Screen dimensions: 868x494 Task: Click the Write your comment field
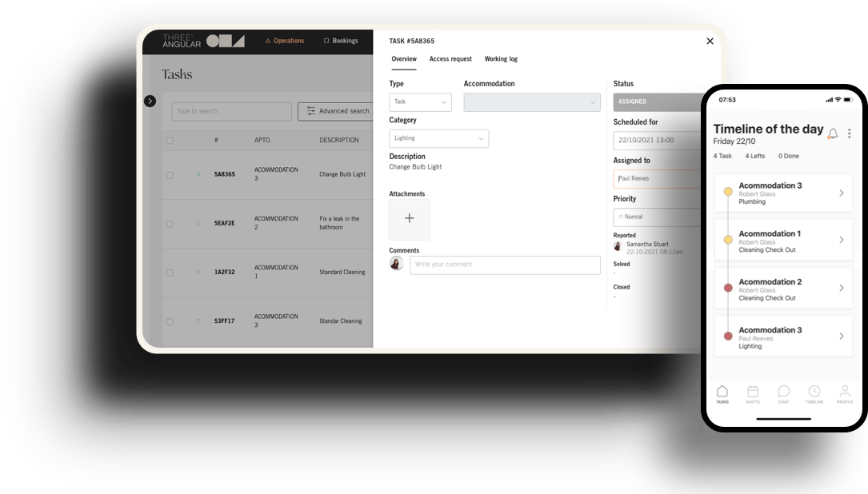coord(505,265)
